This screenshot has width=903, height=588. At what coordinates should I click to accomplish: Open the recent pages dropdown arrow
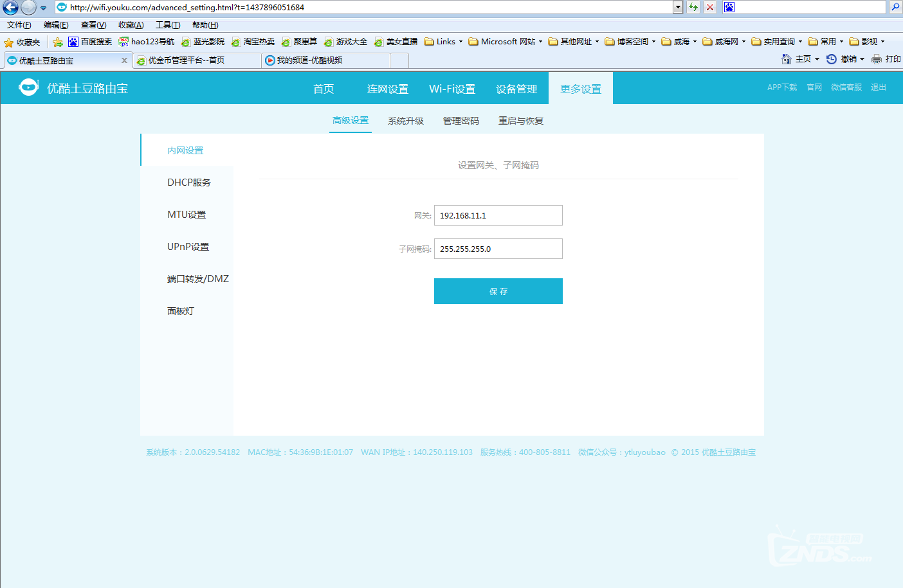(x=43, y=8)
